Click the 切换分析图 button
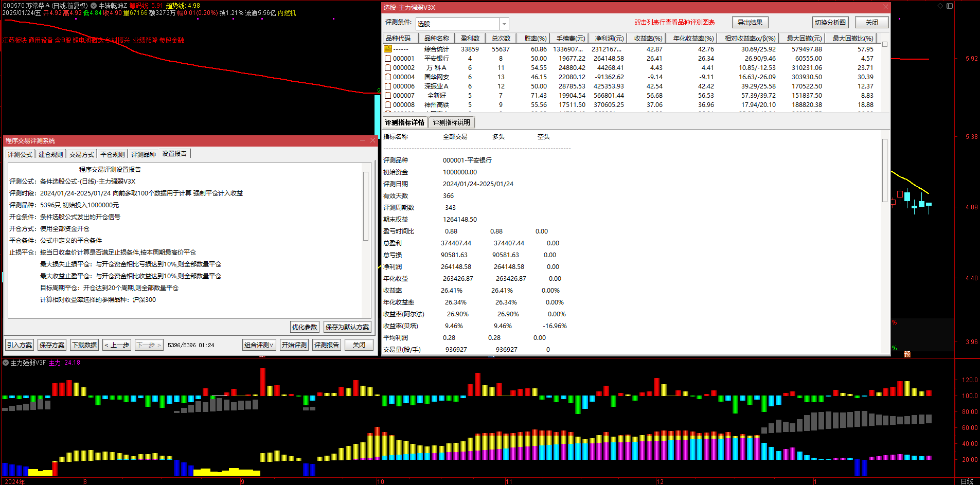The width and height of the screenshot is (980, 485). 830,22
